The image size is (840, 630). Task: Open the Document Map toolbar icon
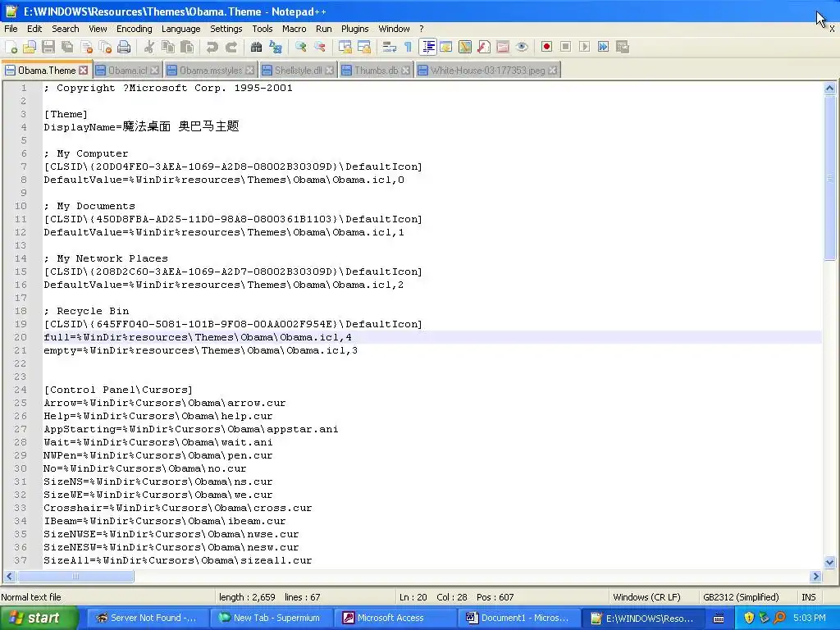[x=465, y=47]
